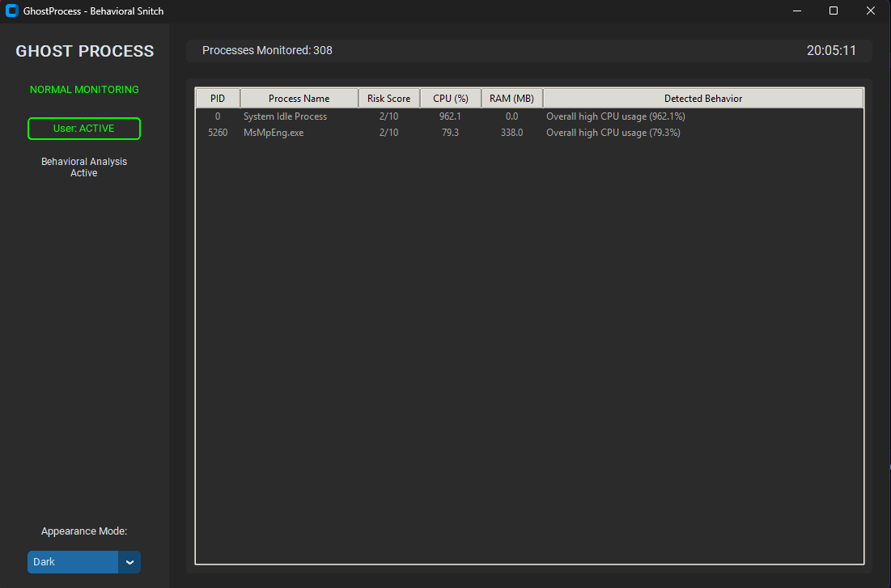Image resolution: width=891 pixels, height=588 pixels.
Task: Click the GHOST PROCESS sidebar title
Action: point(85,51)
